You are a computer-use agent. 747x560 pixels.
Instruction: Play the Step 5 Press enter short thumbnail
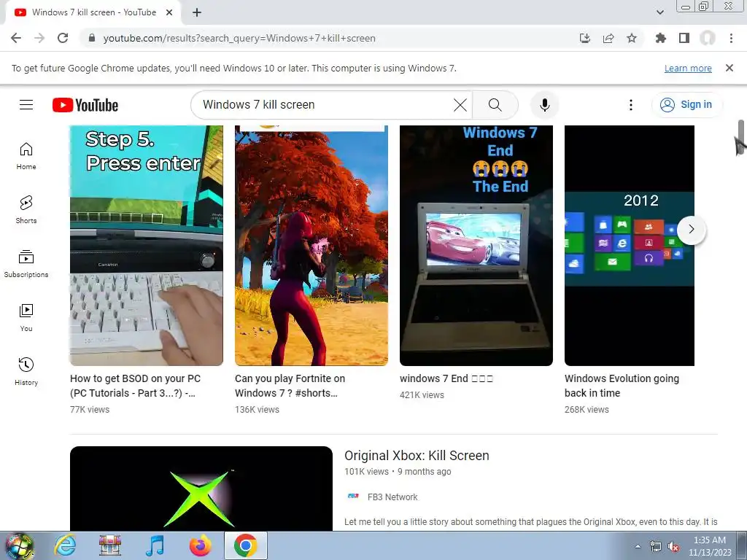click(146, 246)
